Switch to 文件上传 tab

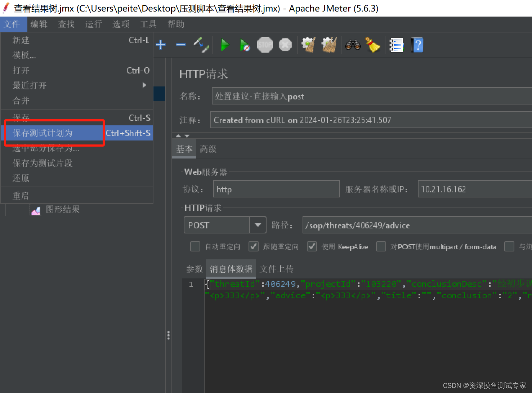pyautogui.click(x=277, y=269)
